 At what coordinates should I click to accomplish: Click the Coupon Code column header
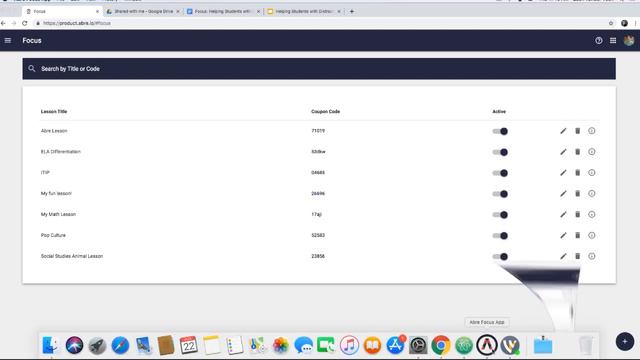(x=325, y=111)
